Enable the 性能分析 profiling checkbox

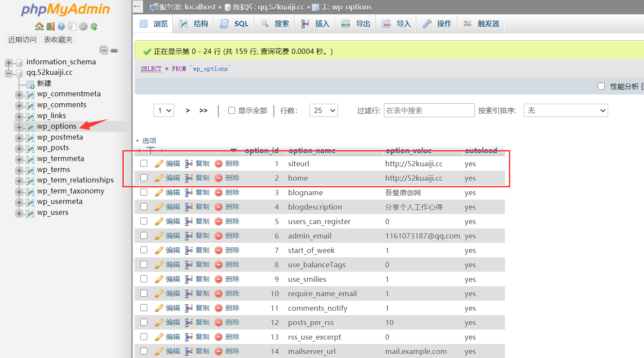601,86
